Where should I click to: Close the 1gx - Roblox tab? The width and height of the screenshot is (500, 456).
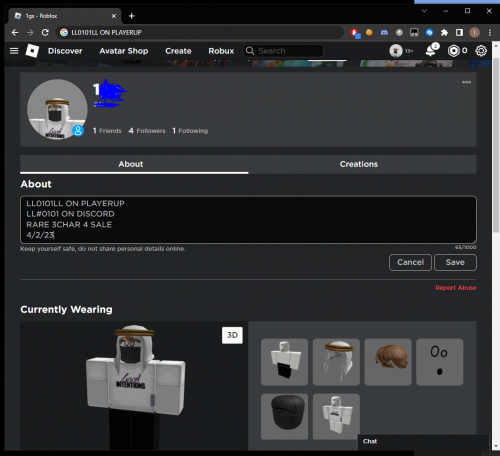(114, 16)
